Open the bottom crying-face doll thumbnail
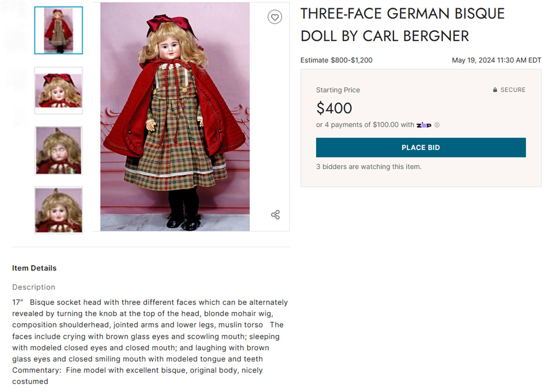The image size is (548, 392). click(x=58, y=210)
